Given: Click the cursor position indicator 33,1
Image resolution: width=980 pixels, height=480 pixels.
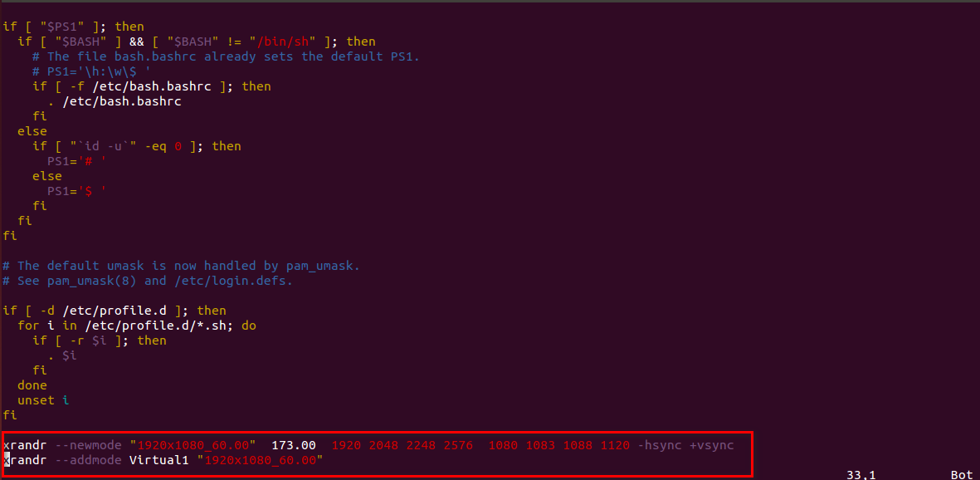Looking at the screenshot, I should tap(861, 474).
